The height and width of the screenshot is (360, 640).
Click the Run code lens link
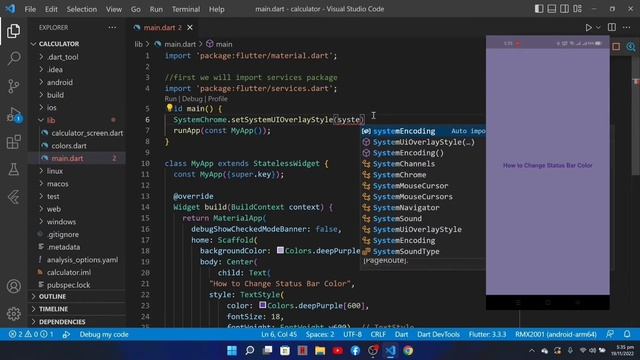click(170, 99)
